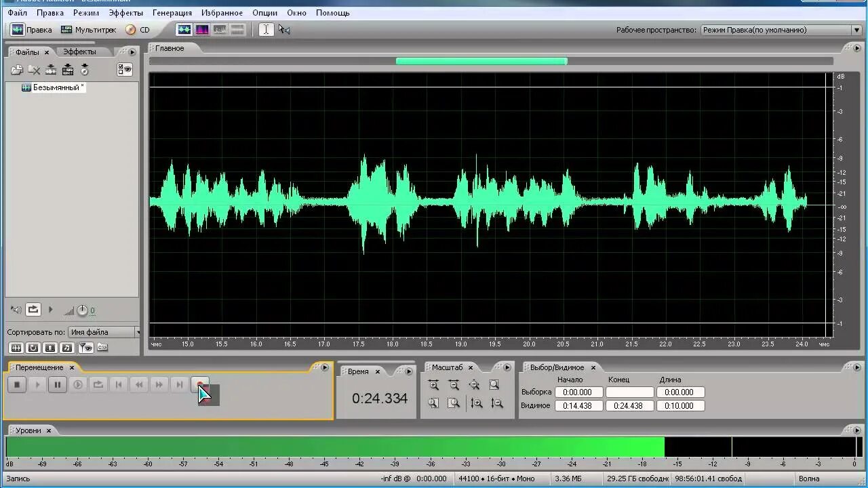Click insert into CD list icon
Image resolution: width=868 pixels, height=488 pixels.
[x=68, y=70]
